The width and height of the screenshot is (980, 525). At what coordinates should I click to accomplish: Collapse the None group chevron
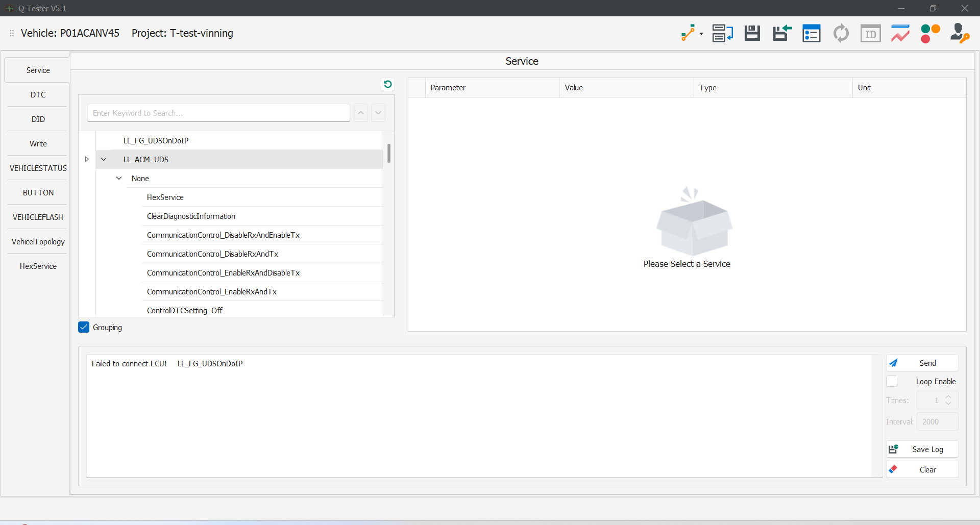pyautogui.click(x=119, y=179)
